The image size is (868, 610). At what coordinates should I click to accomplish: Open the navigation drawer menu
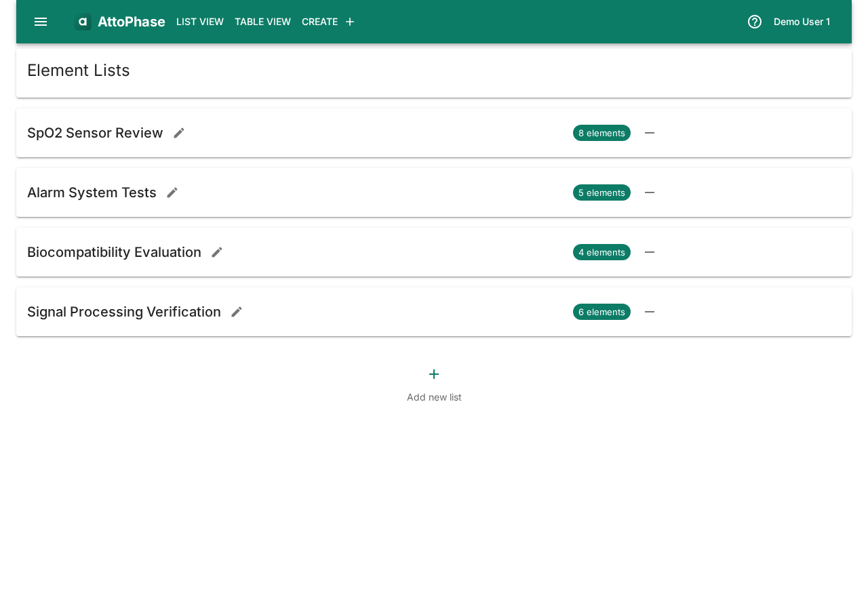(x=40, y=21)
